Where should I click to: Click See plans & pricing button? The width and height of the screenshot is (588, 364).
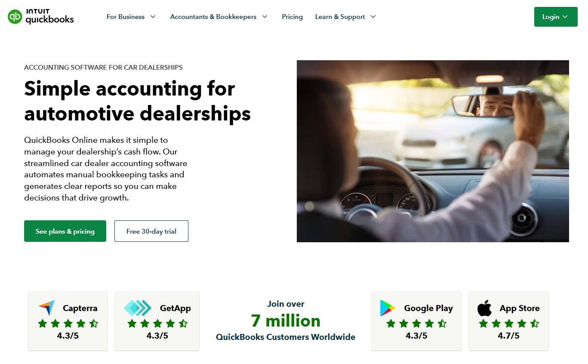(x=65, y=231)
